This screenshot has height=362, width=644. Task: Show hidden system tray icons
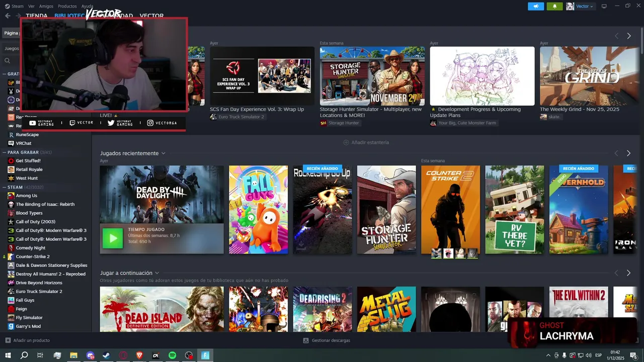548,355
